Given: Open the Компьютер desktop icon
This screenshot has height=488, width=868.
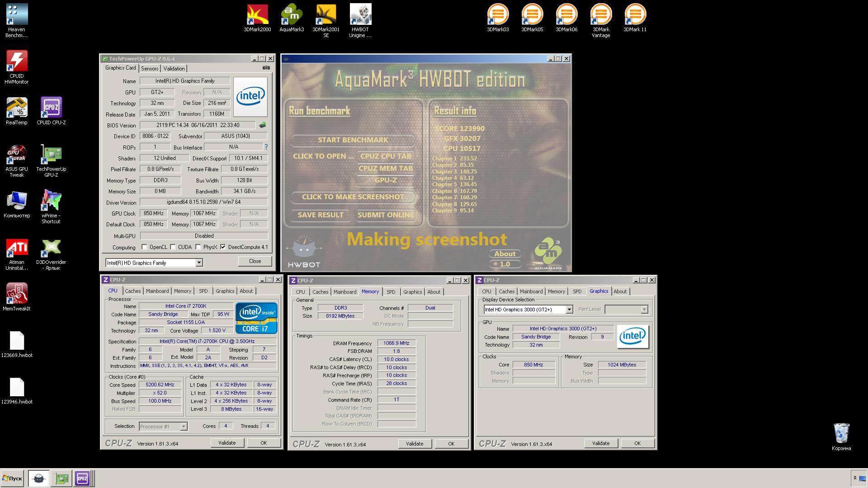Looking at the screenshot, I should (17, 204).
